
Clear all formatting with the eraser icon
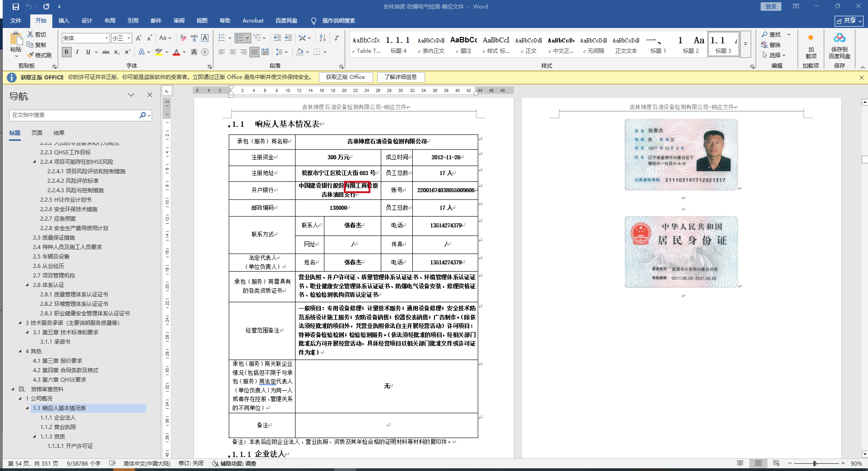click(x=183, y=38)
